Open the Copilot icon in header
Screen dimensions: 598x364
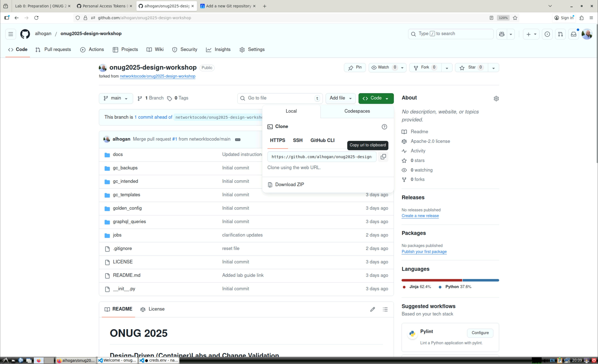tap(502, 34)
